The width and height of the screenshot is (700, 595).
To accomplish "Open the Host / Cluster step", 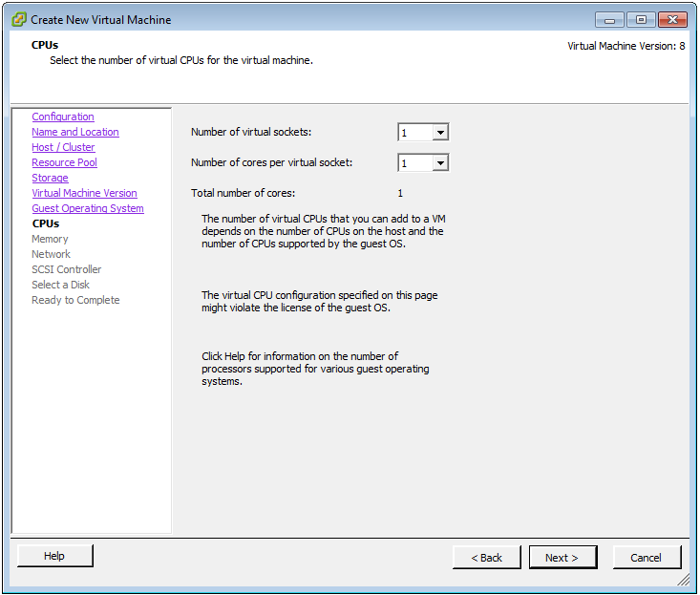I will (x=63, y=147).
